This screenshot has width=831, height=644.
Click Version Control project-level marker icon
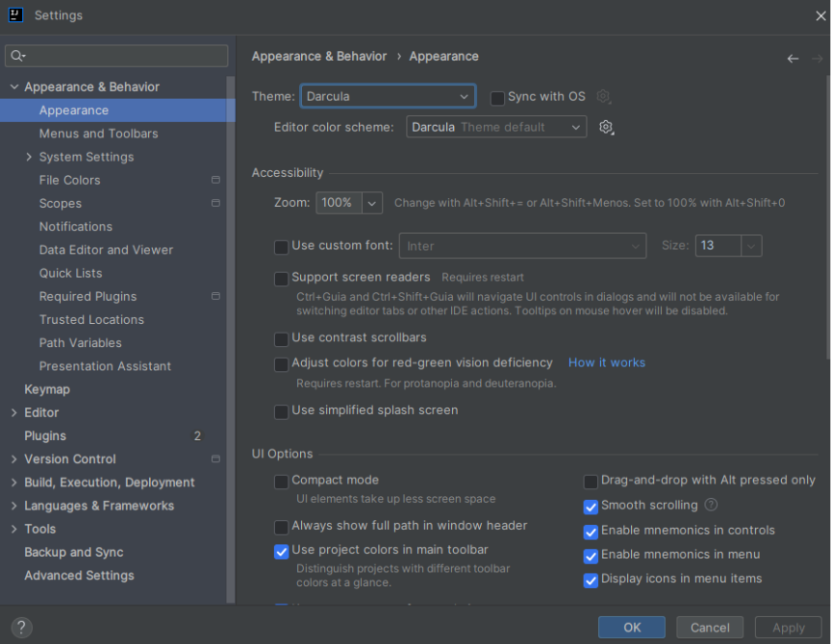coord(215,458)
